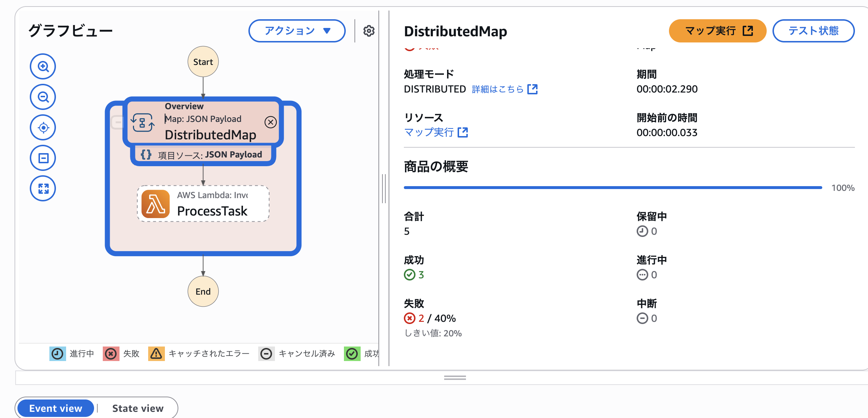Click minus icon under 中断
Image resolution: width=868 pixels, height=418 pixels.
pos(642,318)
